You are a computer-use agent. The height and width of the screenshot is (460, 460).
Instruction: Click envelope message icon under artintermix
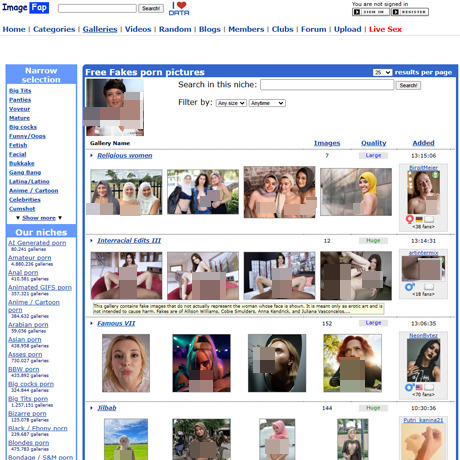pos(429,287)
